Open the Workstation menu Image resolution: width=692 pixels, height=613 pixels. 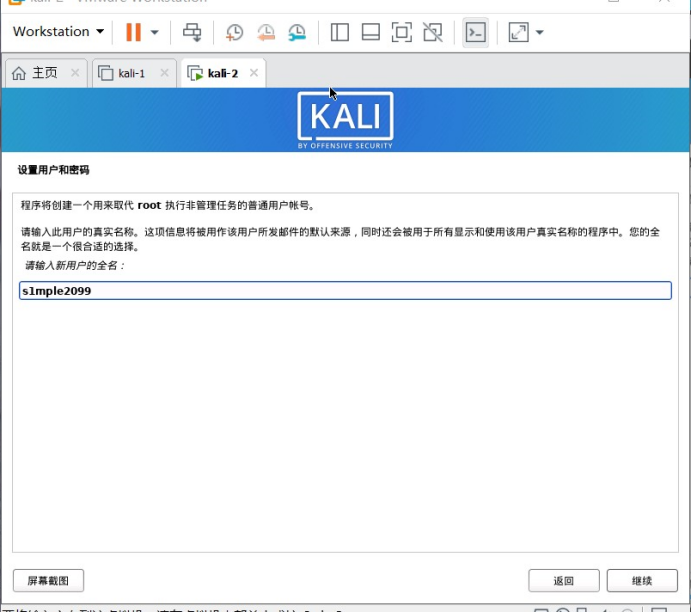pos(58,32)
